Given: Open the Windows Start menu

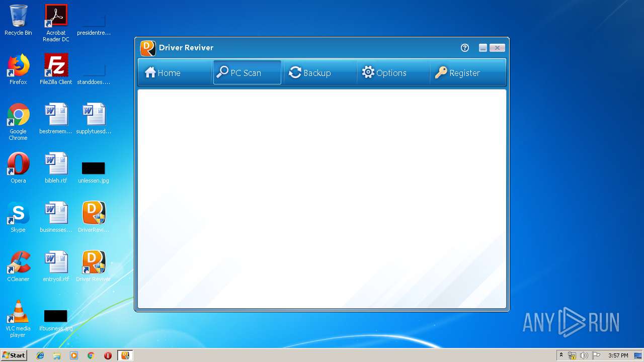Looking at the screenshot, I should [14, 355].
